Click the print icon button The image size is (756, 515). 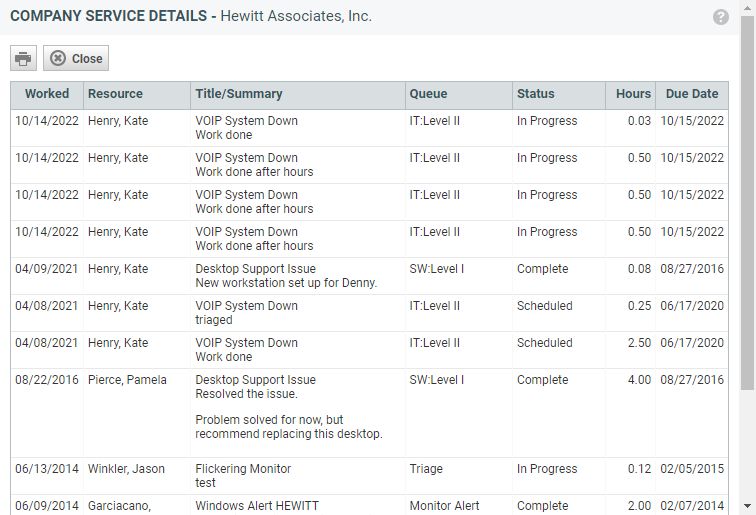(x=23, y=58)
